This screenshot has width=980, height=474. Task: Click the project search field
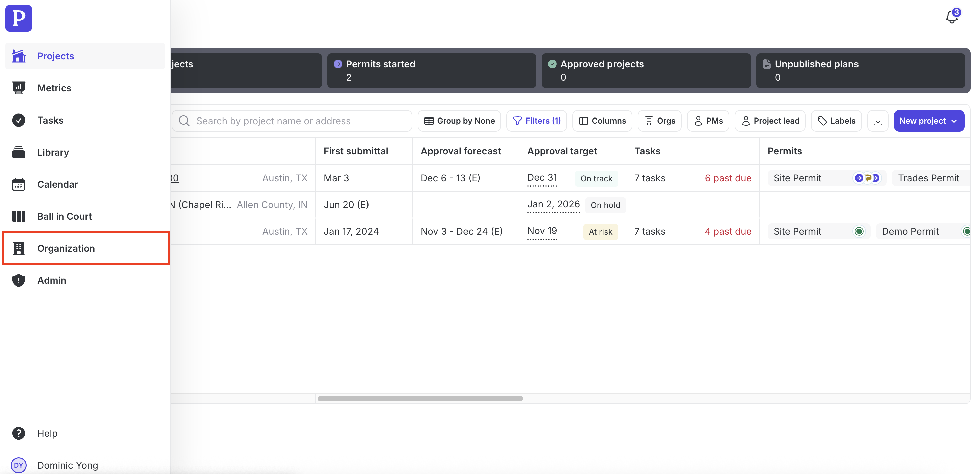(292, 121)
